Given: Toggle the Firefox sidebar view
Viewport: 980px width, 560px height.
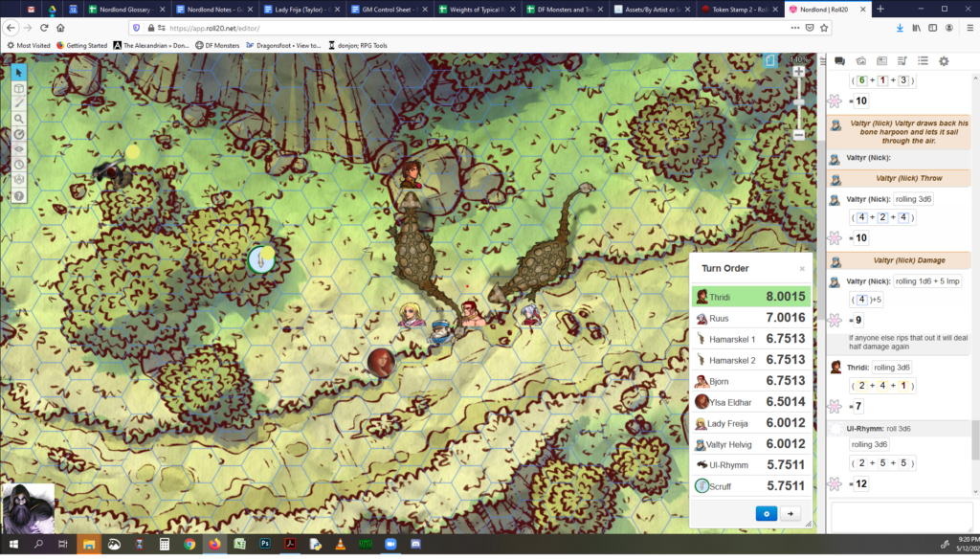Looking at the screenshot, I should [932, 28].
